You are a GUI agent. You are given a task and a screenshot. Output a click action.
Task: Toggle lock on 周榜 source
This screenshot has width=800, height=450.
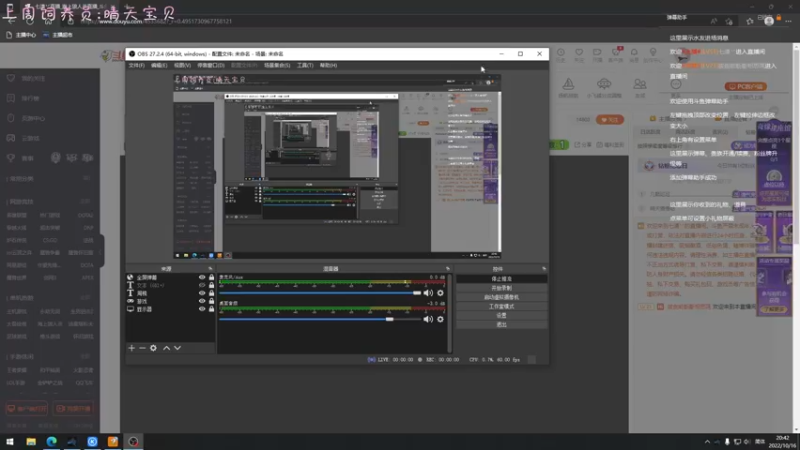click(211, 293)
